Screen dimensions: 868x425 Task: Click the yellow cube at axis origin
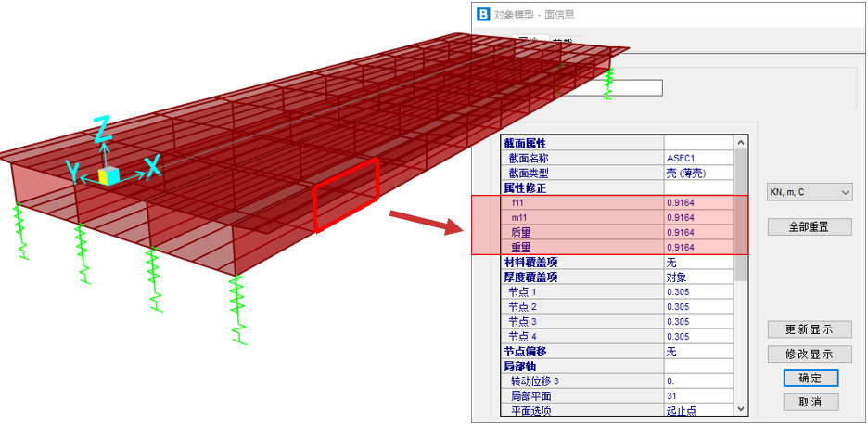tap(108, 175)
